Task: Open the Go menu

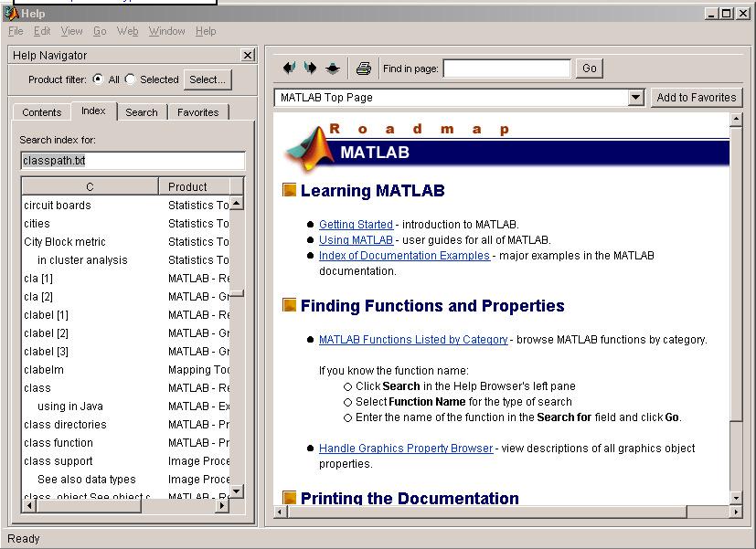Action: [100, 31]
